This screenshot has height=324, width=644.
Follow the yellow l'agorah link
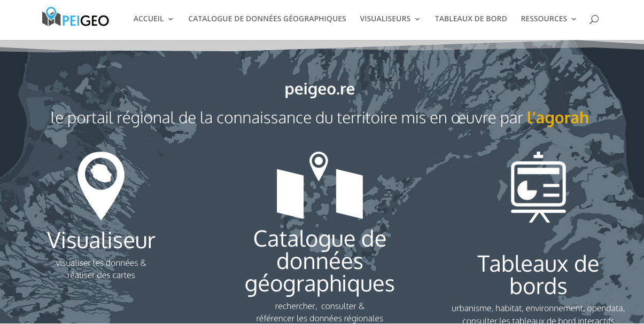click(x=557, y=117)
